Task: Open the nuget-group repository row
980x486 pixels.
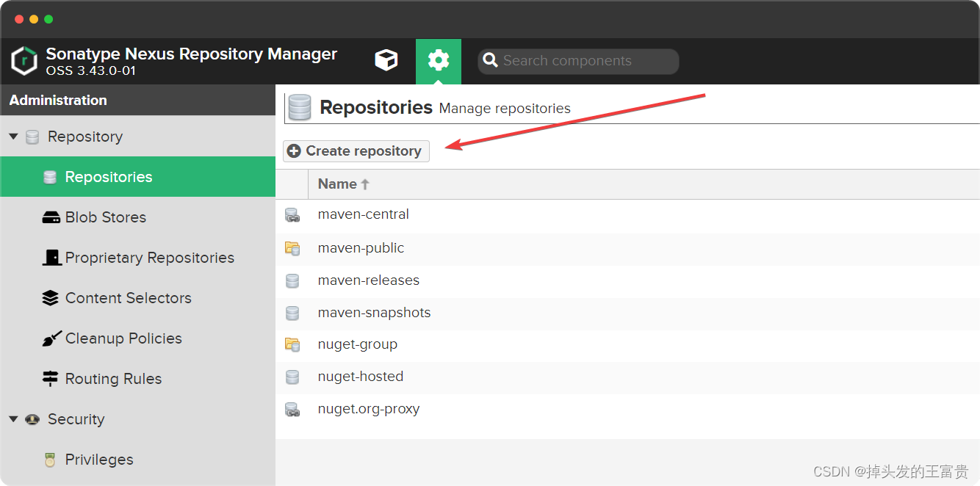Action: [x=627, y=344]
